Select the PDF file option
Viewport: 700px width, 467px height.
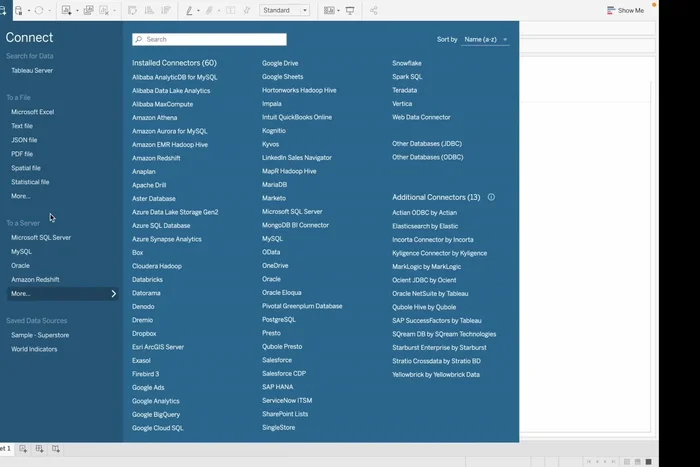click(22, 154)
